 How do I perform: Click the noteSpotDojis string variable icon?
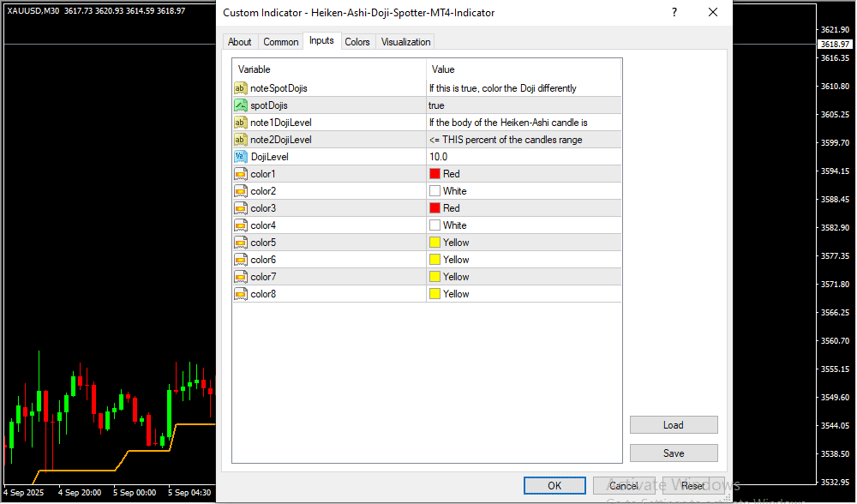[241, 88]
